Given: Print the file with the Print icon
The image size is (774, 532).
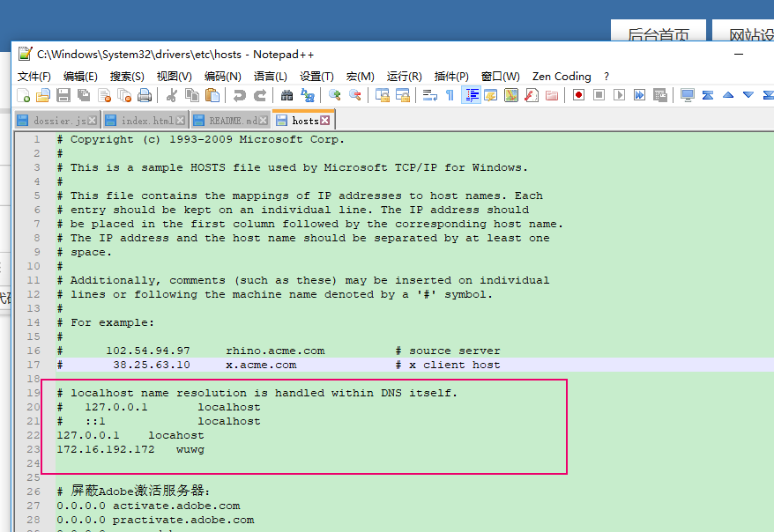Looking at the screenshot, I should coord(145,95).
